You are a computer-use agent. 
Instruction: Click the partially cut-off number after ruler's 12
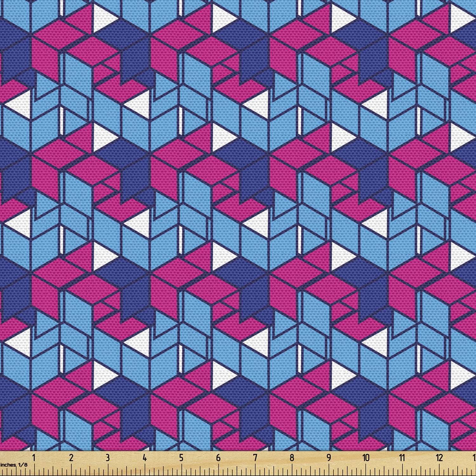[474, 458]
